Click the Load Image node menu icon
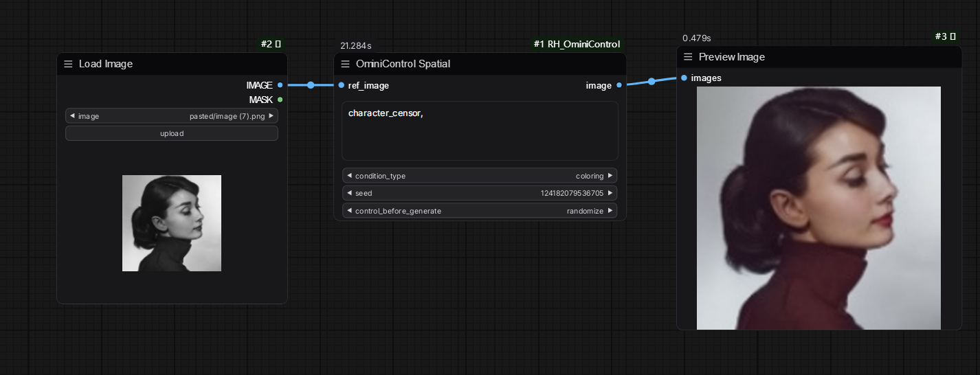The image size is (980, 375). point(68,64)
